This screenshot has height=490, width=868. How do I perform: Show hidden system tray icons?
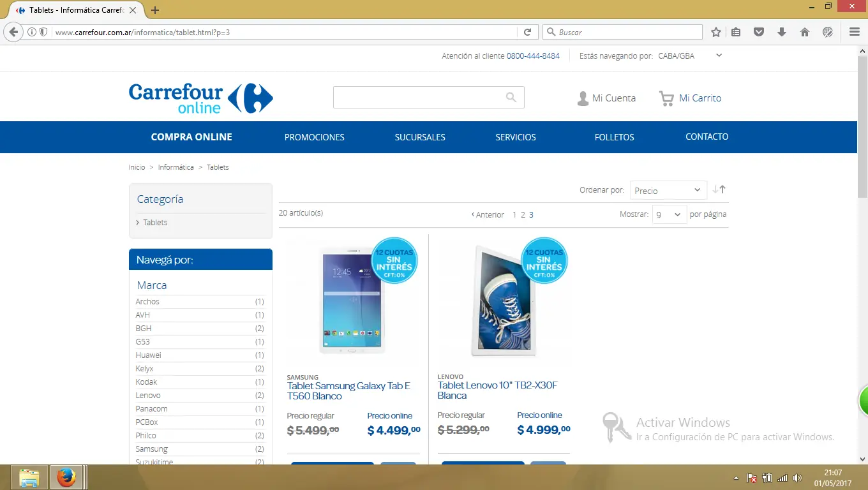pyautogui.click(x=737, y=478)
